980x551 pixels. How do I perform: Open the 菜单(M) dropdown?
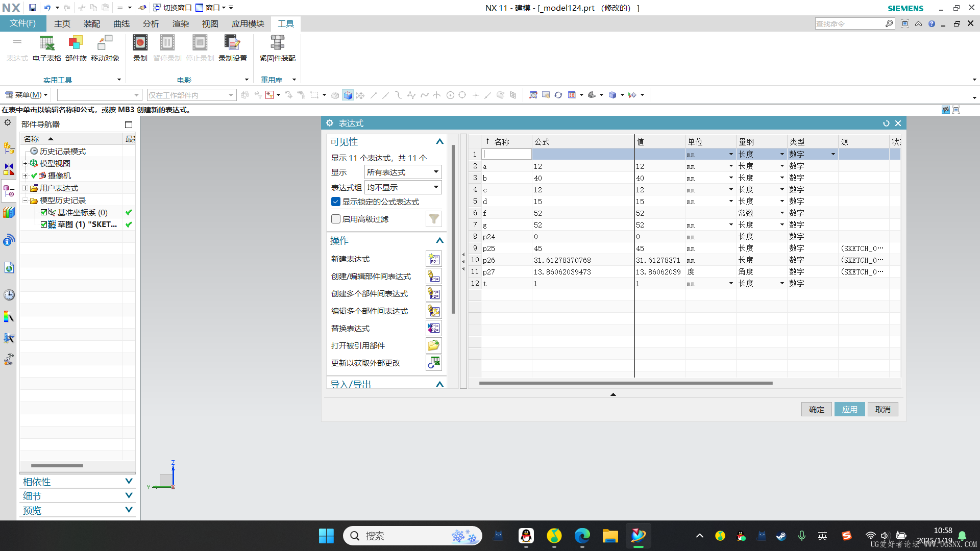[x=26, y=95]
